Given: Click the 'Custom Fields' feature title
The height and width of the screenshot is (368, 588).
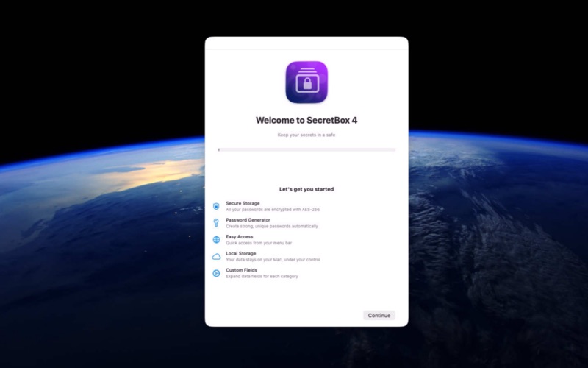Looking at the screenshot, I should 241,270.
